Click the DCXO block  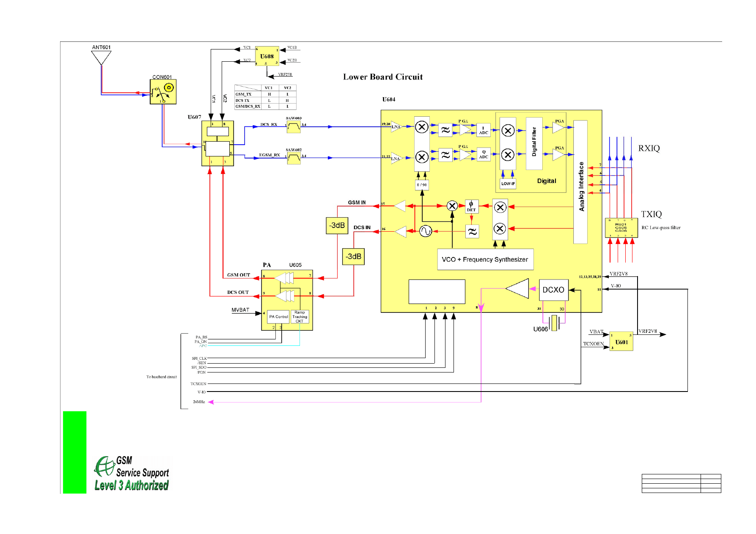[553, 290]
